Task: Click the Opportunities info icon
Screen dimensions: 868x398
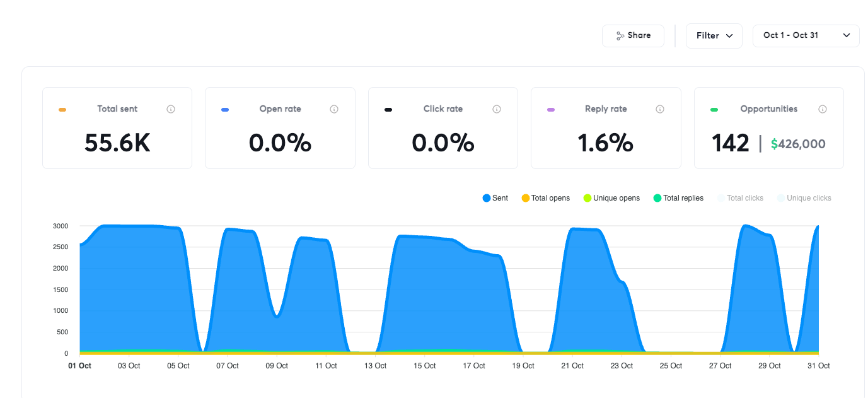Action: 823,109
